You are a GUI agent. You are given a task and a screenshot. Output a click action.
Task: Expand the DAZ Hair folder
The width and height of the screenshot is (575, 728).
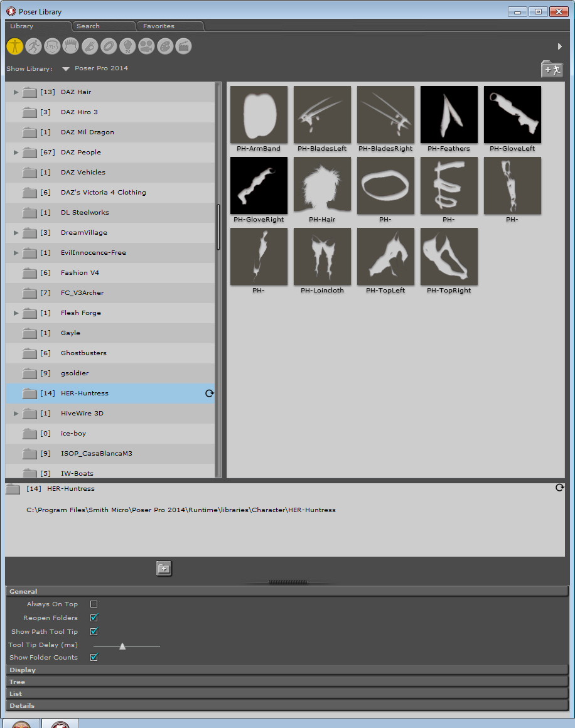tap(16, 92)
